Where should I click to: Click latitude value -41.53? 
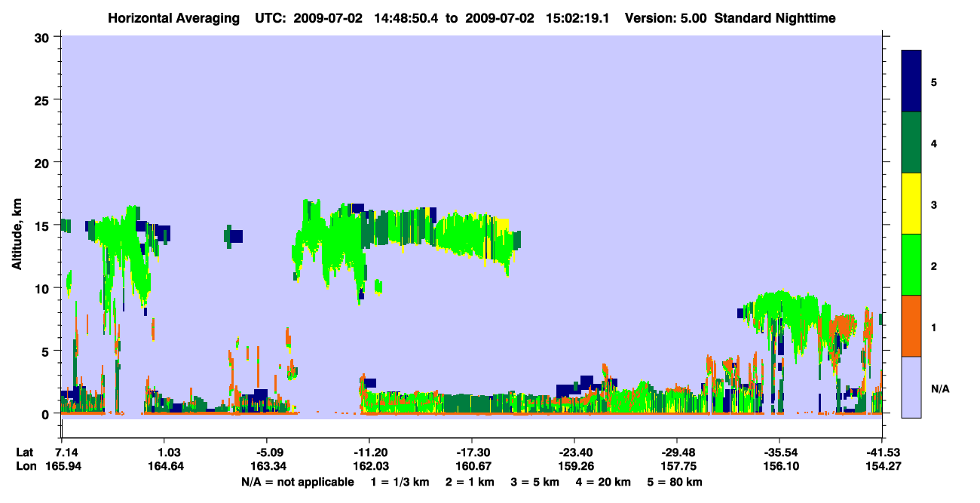[882, 452]
